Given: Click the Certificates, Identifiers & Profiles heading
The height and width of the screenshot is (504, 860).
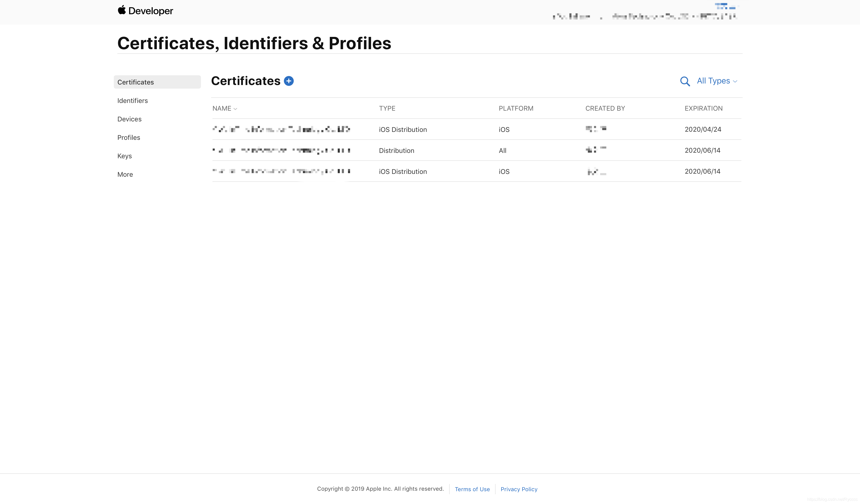Looking at the screenshot, I should tap(254, 43).
